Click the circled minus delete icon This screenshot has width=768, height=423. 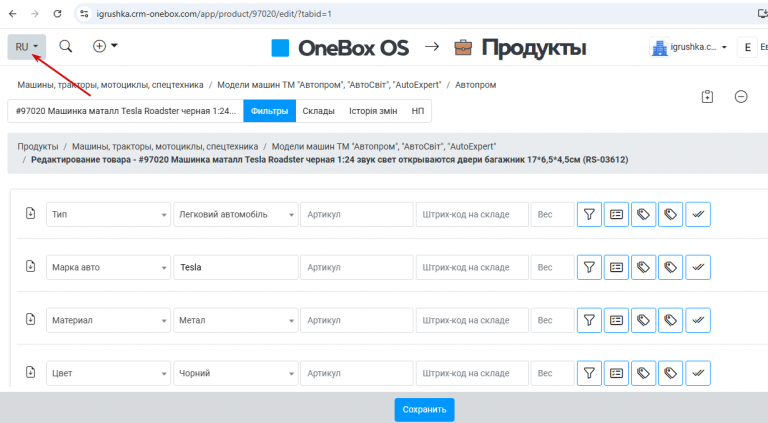click(x=741, y=96)
